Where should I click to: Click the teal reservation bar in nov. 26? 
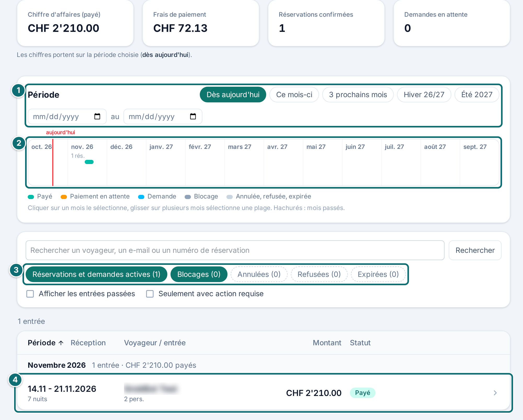click(89, 162)
